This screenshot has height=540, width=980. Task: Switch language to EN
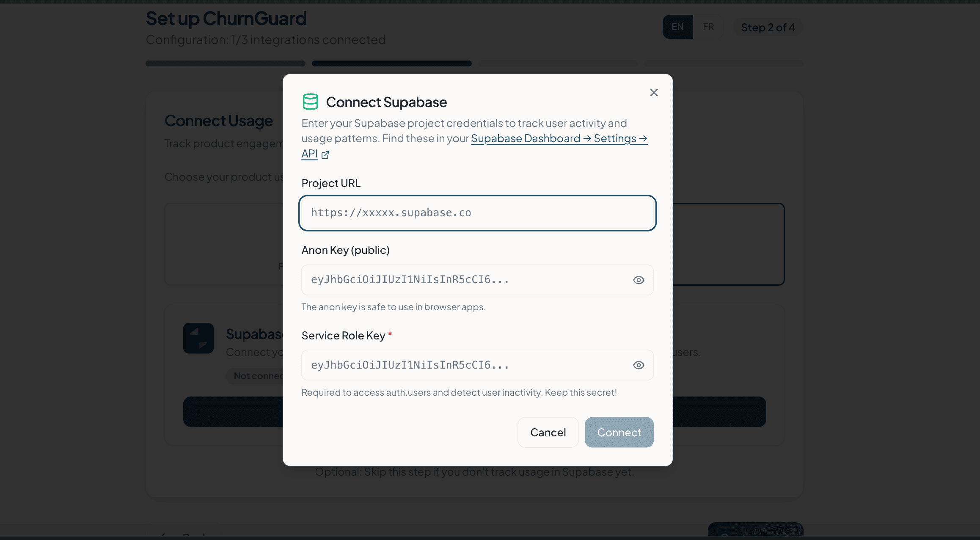pyautogui.click(x=677, y=27)
